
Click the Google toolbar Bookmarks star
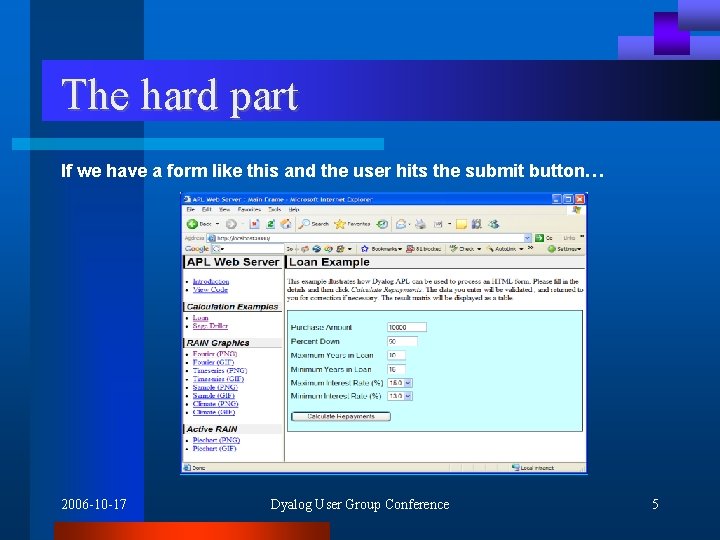coord(365,249)
